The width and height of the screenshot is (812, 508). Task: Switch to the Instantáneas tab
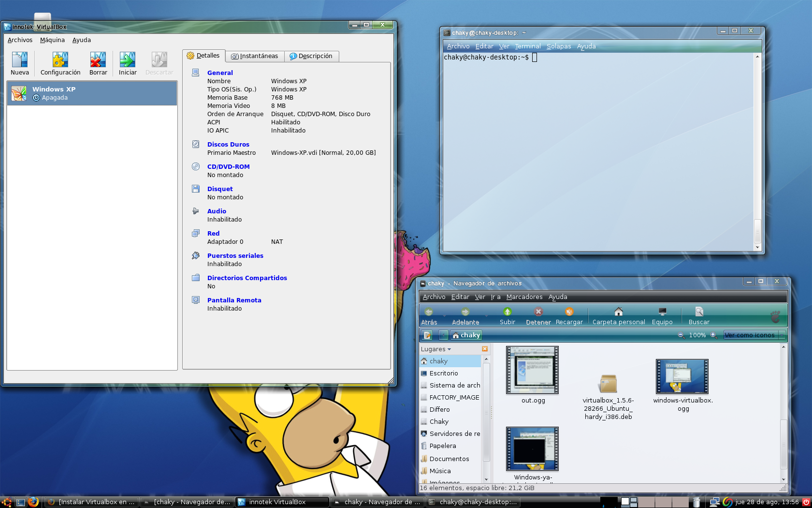[x=255, y=56]
